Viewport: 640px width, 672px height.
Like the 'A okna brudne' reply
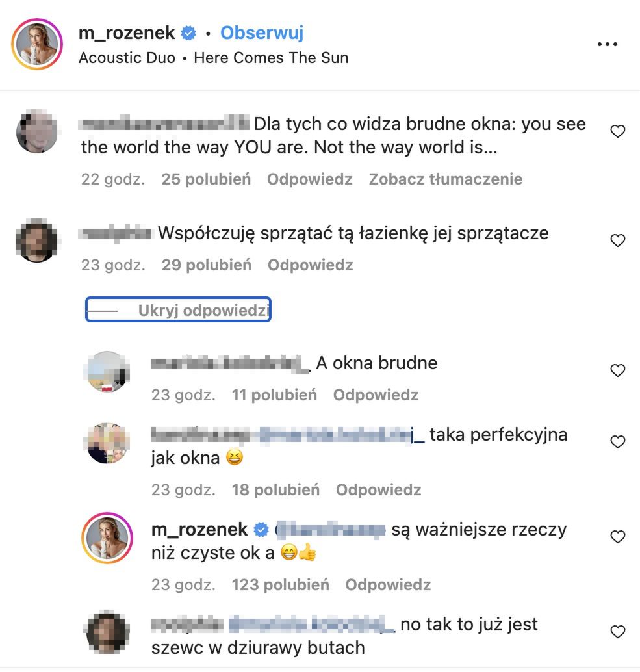tap(618, 371)
